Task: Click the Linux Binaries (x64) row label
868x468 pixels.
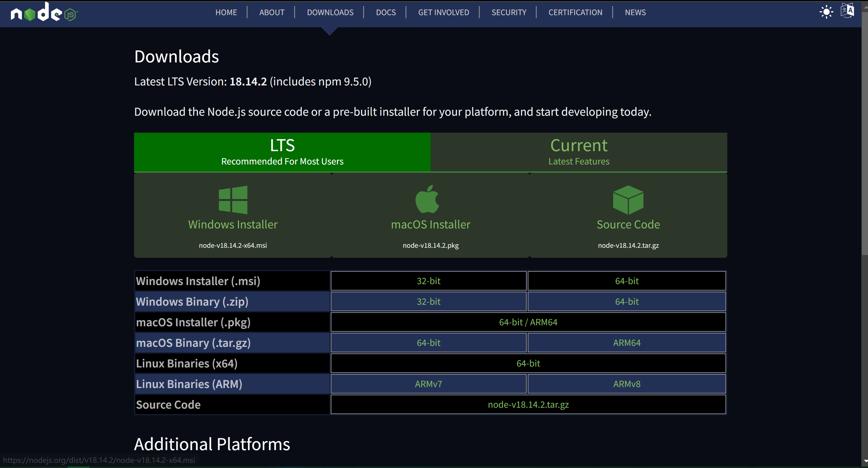Action: click(187, 363)
